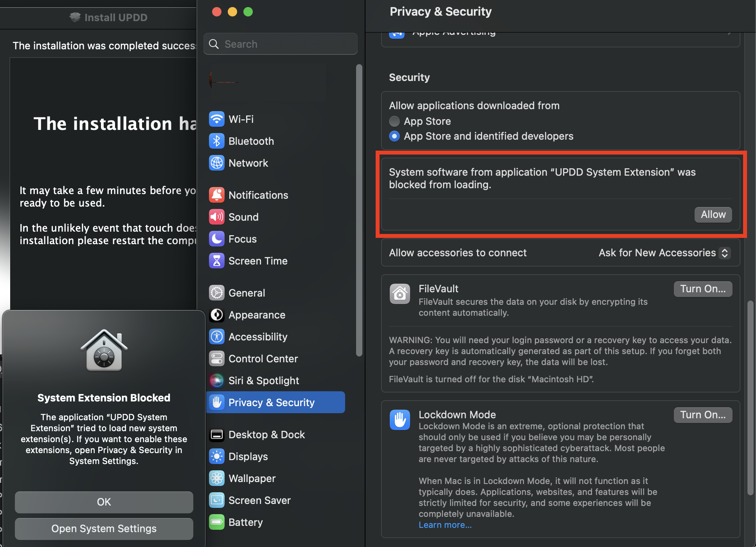Click the FileVault house icon
Screen dimensions: 756x547
[x=400, y=294]
